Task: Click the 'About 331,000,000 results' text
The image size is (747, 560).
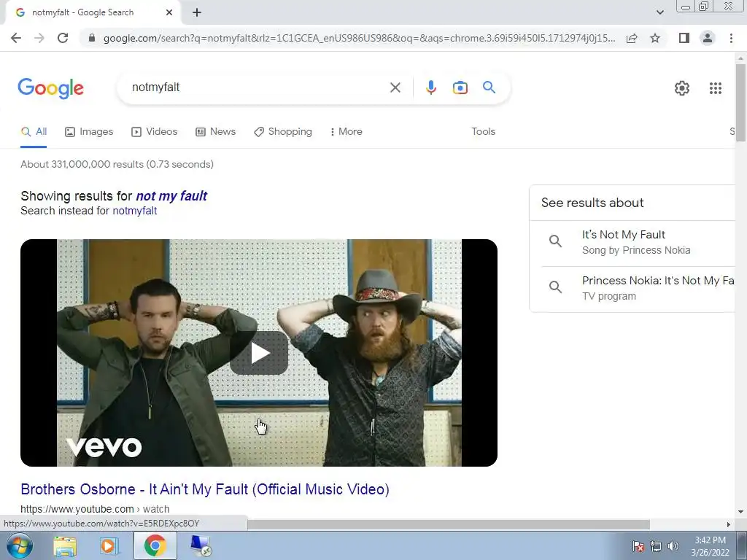Action: click(117, 164)
